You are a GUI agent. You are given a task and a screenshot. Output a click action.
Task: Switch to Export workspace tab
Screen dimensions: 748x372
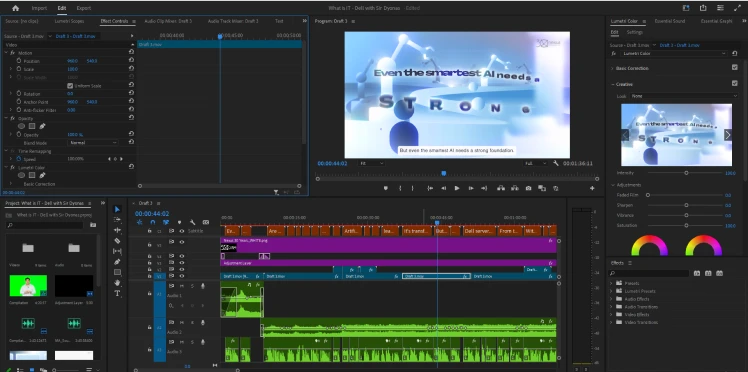click(84, 8)
